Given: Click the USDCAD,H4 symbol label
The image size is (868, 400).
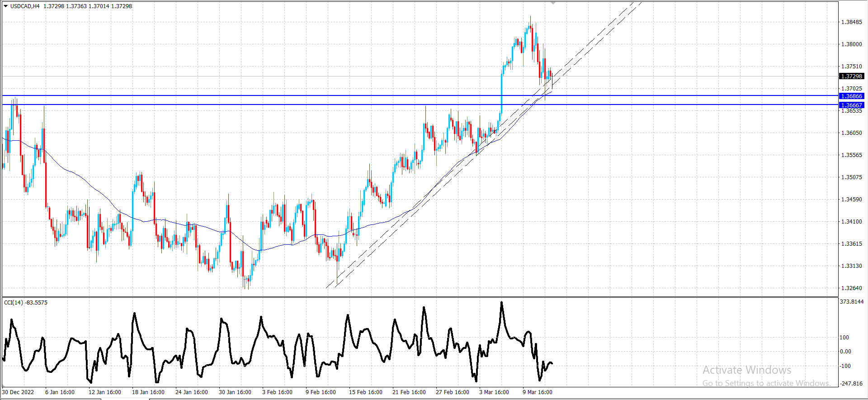Looking at the screenshot, I should coord(25,6).
